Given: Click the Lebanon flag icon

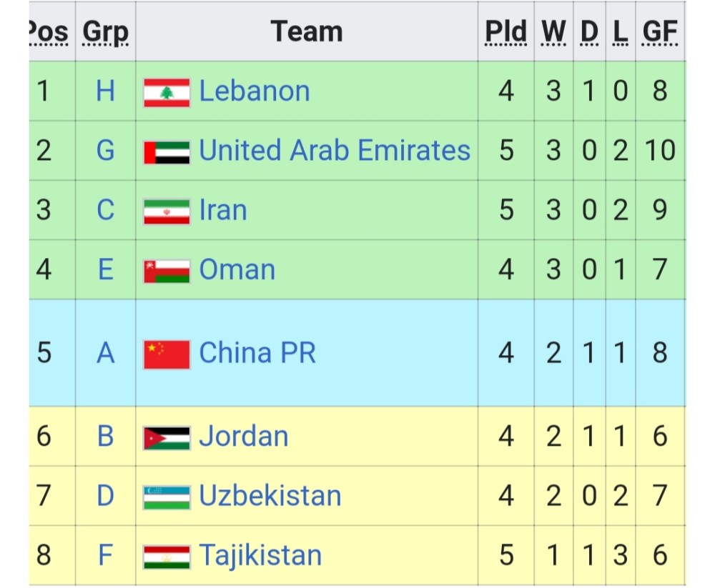Looking at the screenshot, I should point(167,92).
